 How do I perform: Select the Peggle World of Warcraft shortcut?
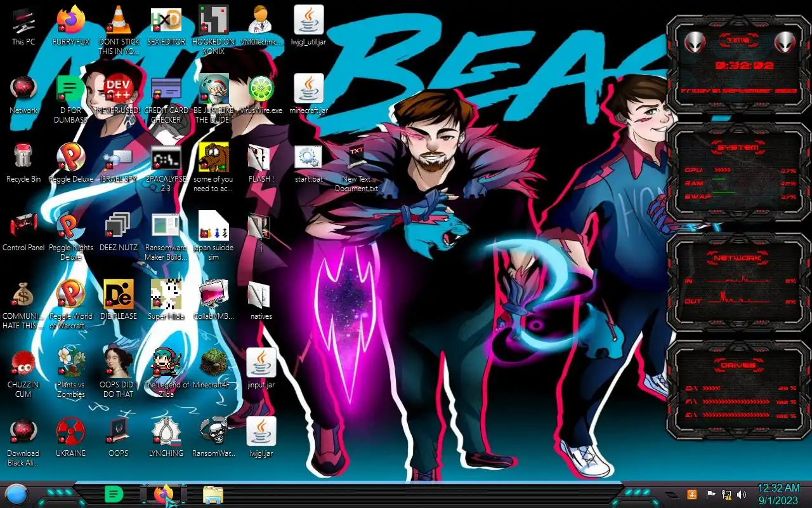(x=71, y=304)
